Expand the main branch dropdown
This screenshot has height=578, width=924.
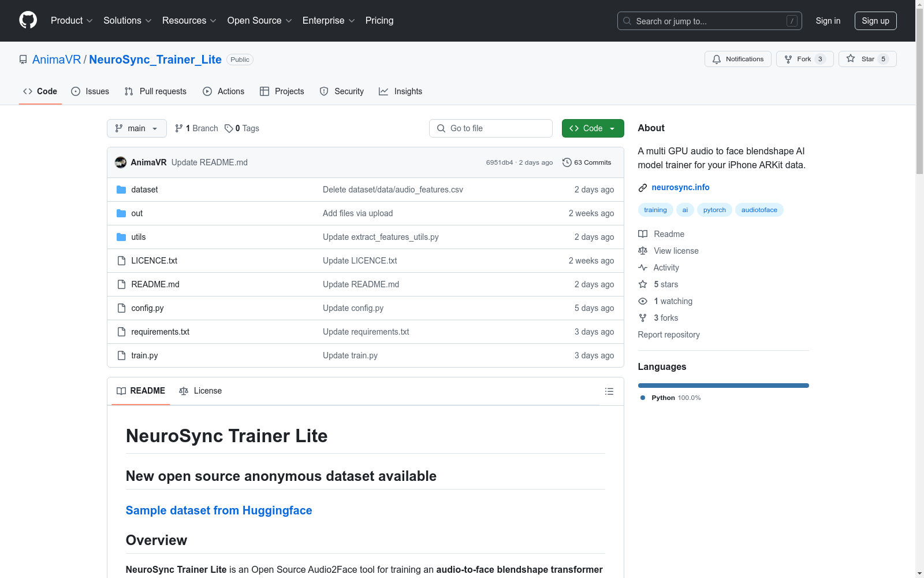[x=136, y=128]
